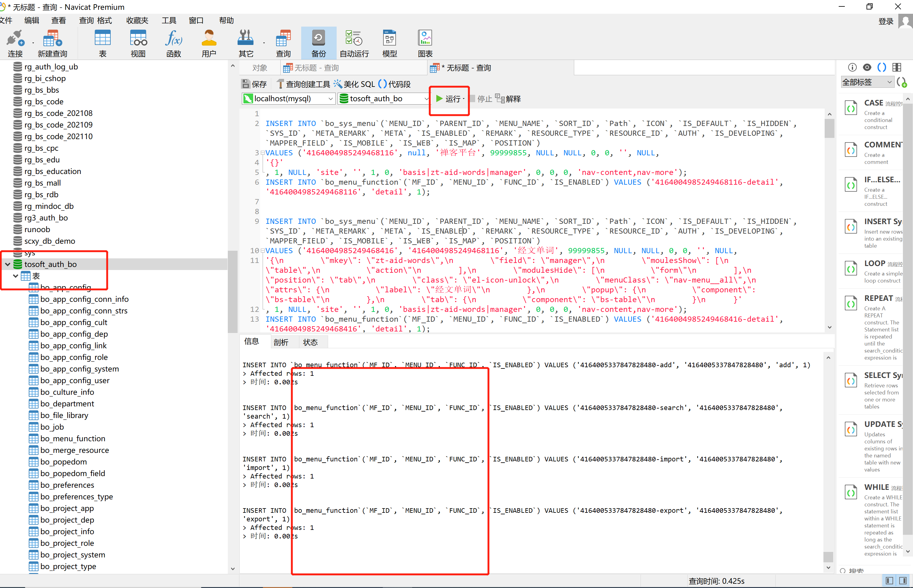Open the 工具 menu

click(169, 20)
